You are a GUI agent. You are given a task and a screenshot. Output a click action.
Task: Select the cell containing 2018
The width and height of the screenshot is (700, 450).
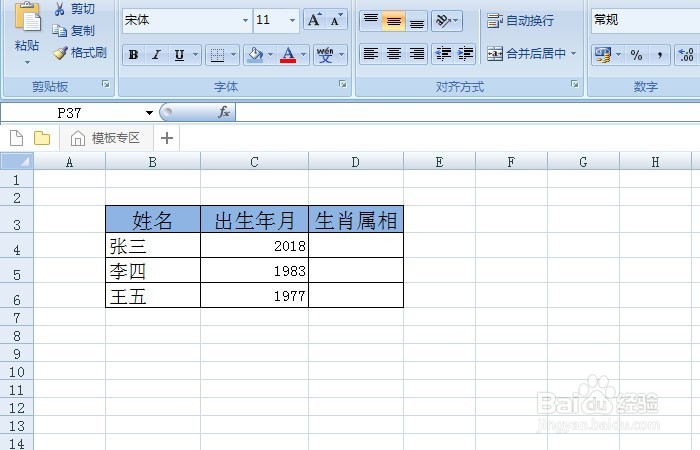(x=254, y=246)
